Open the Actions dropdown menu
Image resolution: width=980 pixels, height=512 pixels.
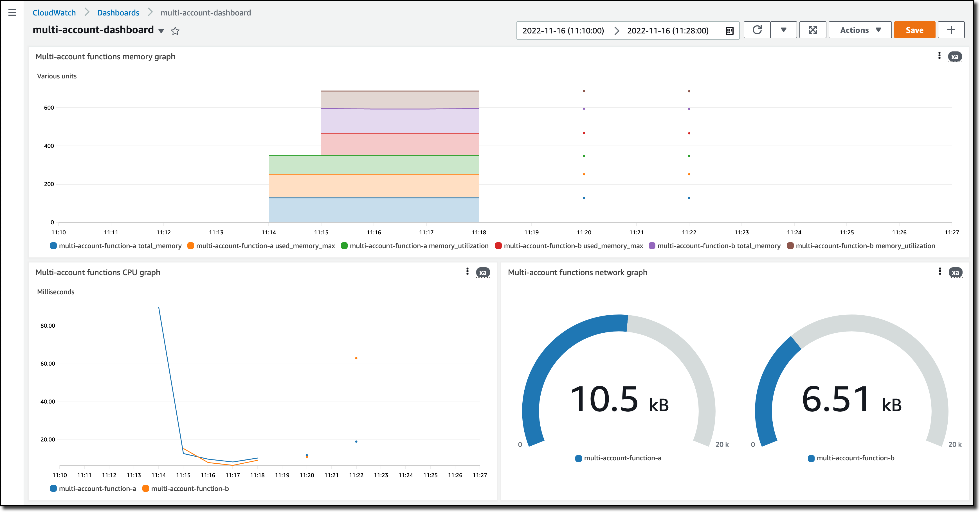860,30
